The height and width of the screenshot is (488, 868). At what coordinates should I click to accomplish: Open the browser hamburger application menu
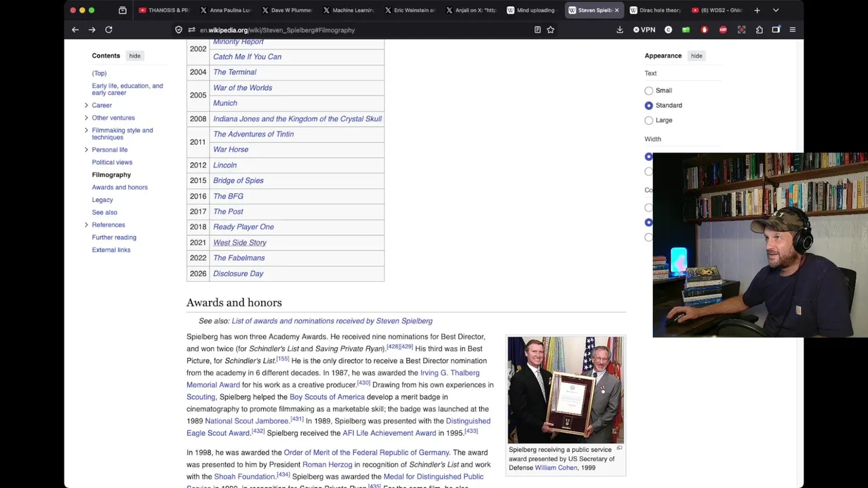tap(792, 30)
